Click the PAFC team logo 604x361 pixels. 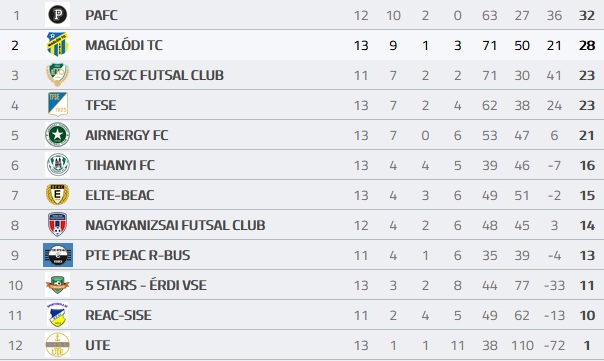[57, 15]
